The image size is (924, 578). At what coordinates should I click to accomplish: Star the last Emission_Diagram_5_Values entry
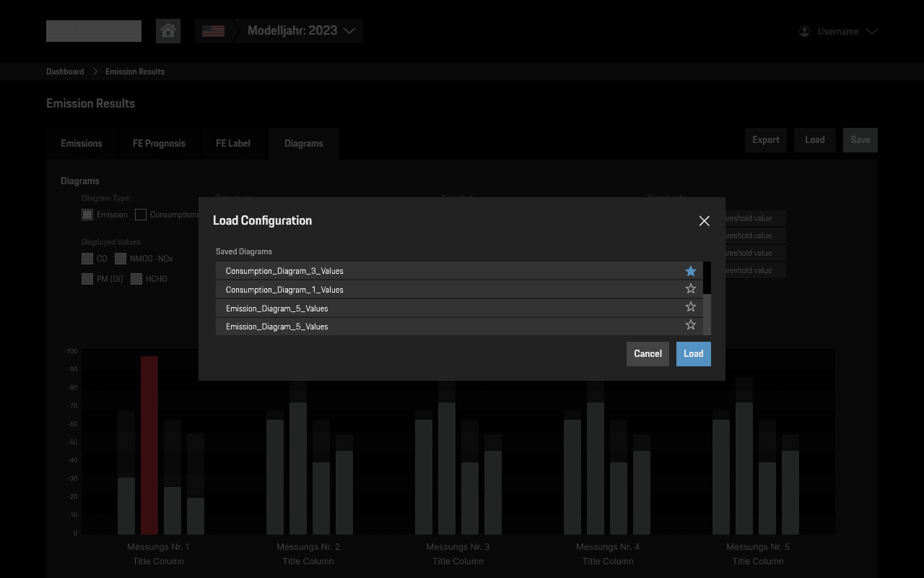[690, 325]
